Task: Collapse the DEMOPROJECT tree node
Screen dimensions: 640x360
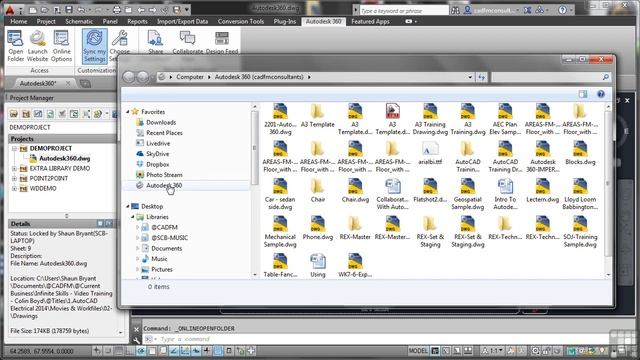Action: (14, 149)
